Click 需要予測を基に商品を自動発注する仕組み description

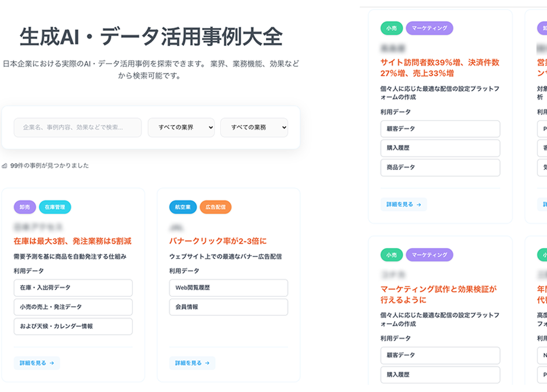pos(70,257)
